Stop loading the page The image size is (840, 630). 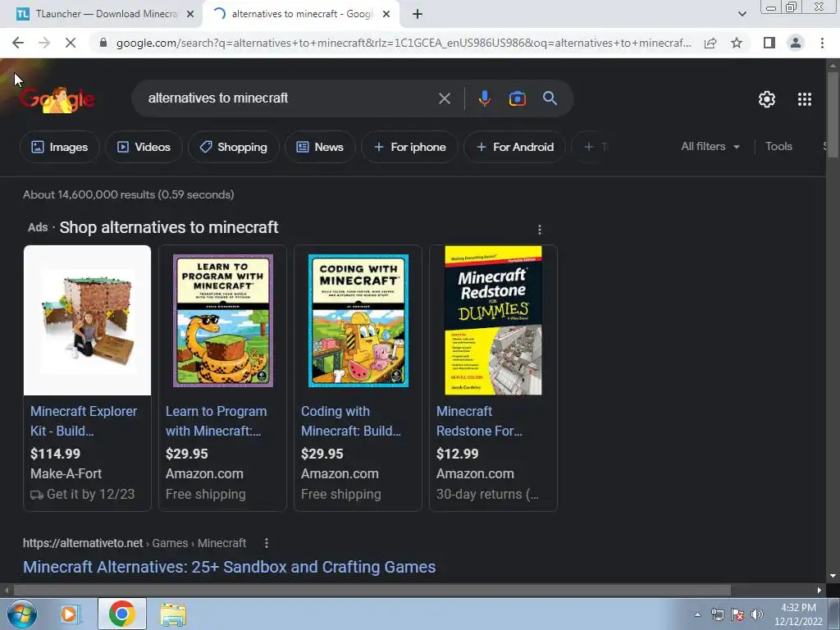tap(71, 43)
